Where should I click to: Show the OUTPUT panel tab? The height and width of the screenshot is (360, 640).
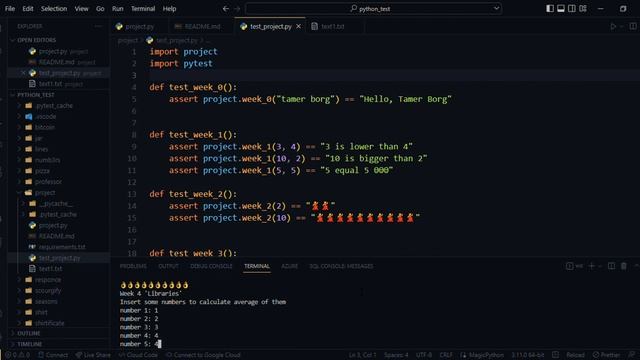tap(168, 266)
